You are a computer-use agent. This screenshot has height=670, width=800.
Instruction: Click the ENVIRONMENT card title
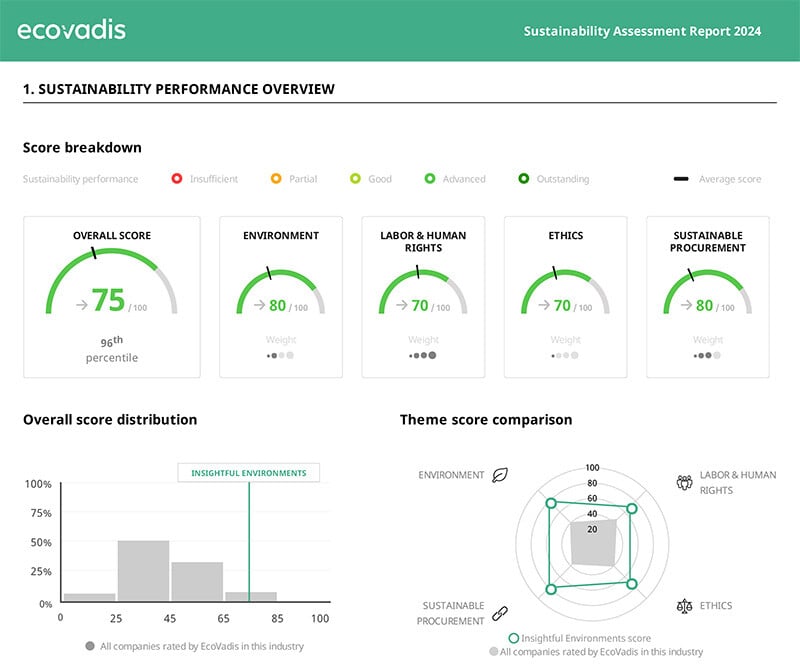tap(281, 235)
